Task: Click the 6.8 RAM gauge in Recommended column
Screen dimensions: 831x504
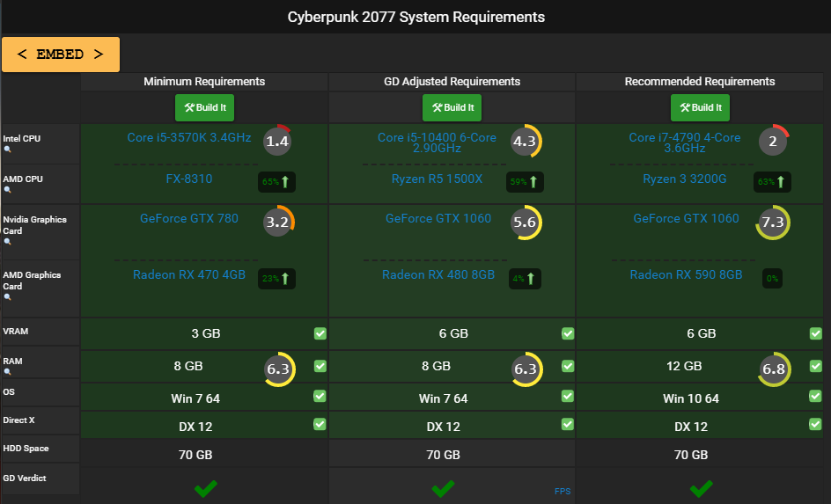Action: [774, 369]
